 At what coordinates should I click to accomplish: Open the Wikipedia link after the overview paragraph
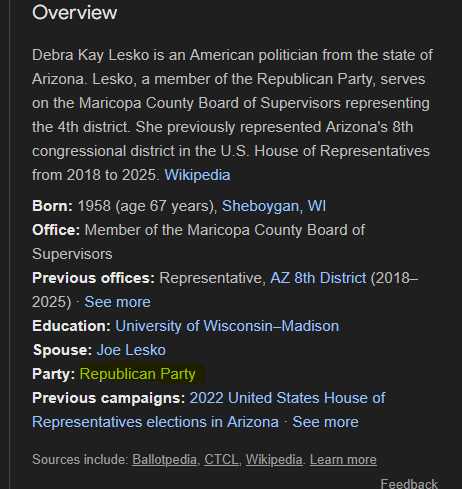197,175
